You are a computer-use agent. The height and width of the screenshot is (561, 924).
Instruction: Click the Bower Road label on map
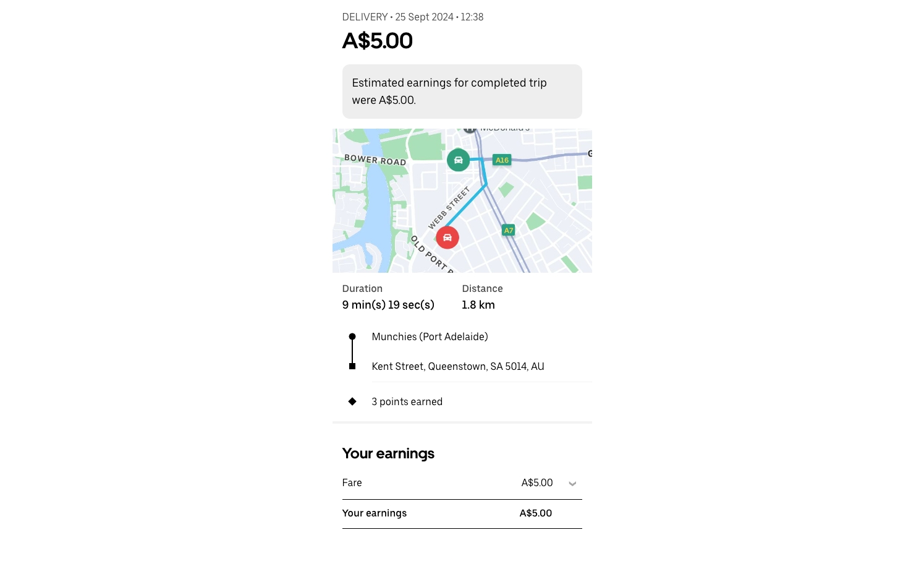(x=375, y=160)
